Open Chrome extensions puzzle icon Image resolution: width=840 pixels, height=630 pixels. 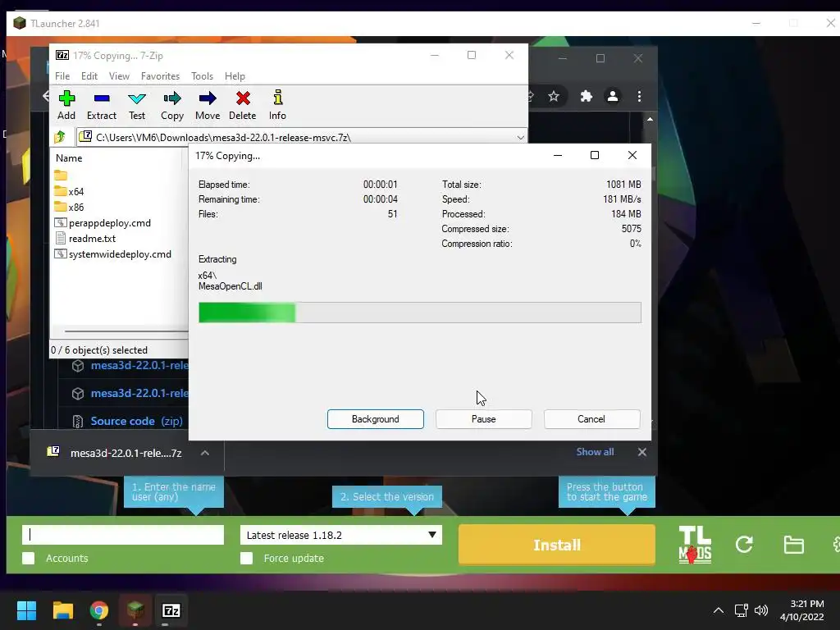point(586,97)
